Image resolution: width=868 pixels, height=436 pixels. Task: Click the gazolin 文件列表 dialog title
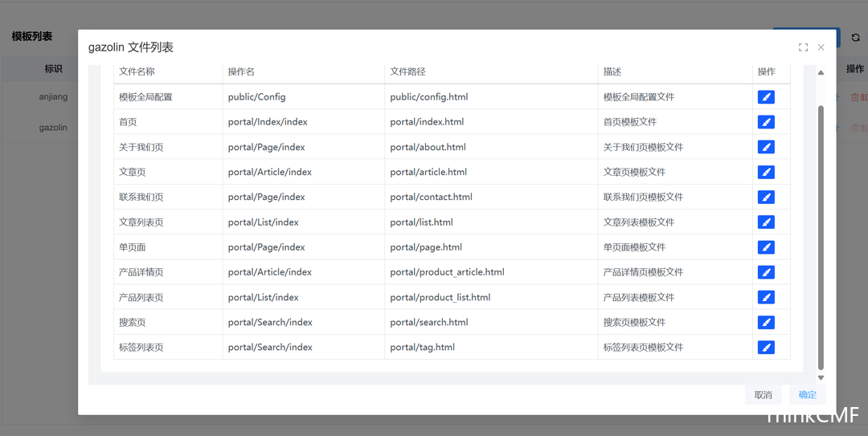pyautogui.click(x=131, y=47)
